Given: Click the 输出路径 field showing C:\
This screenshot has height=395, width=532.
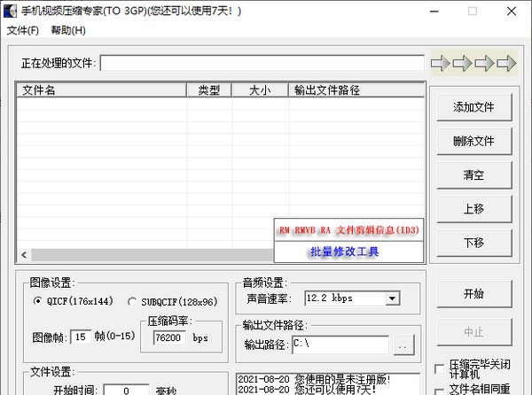Looking at the screenshot, I should (340, 345).
